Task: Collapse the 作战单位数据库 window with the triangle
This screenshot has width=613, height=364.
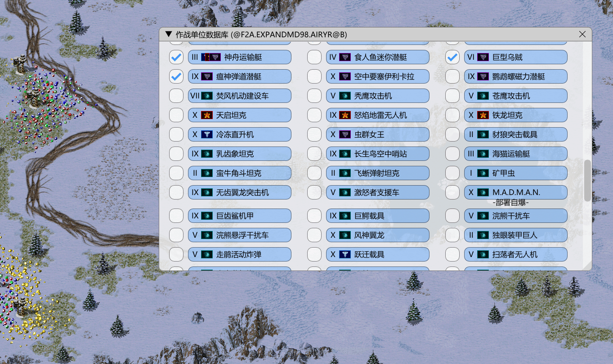Action: point(169,34)
